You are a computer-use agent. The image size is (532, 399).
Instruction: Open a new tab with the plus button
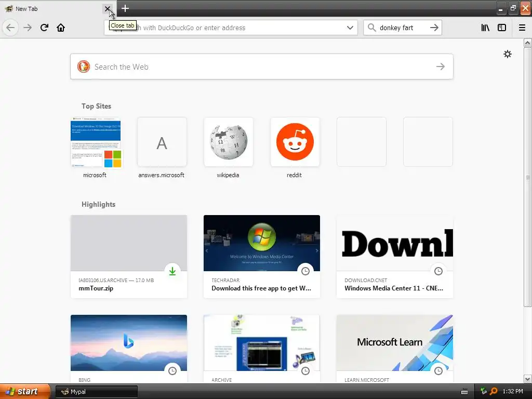125,8
